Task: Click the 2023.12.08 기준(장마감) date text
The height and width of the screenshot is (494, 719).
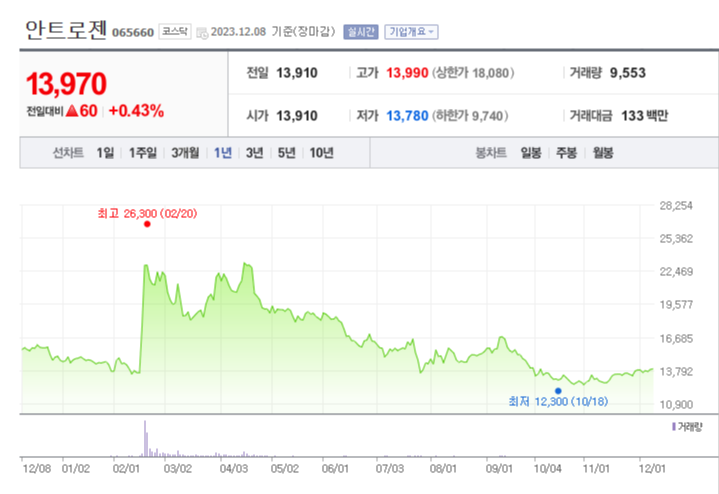Action: (273, 32)
